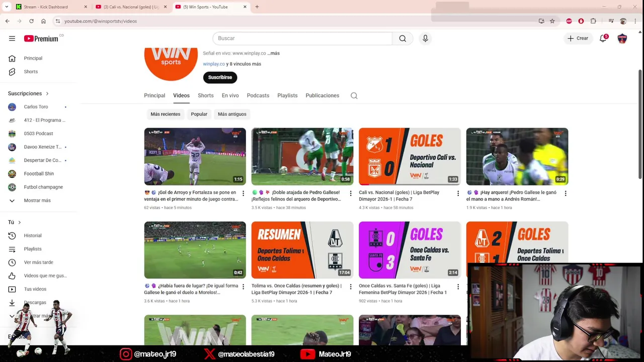Viewport: 644px width, 362px height.
Task: Open the notifications bell
Action: click(603, 38)
